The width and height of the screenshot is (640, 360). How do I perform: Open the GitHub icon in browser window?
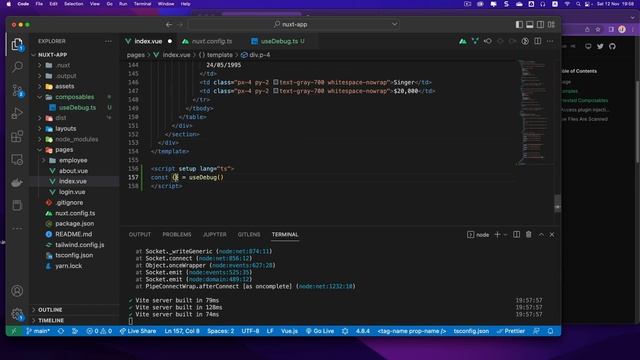pyautogui.click(x=612, y=46)
